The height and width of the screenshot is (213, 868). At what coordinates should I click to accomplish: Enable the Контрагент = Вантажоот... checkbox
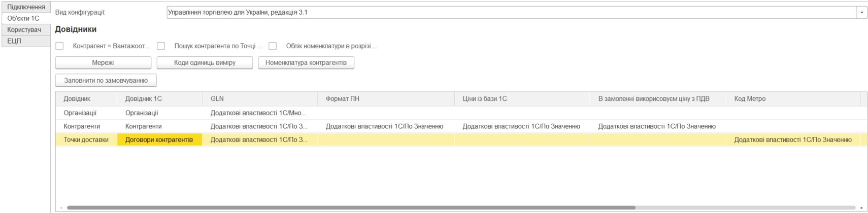60,46
